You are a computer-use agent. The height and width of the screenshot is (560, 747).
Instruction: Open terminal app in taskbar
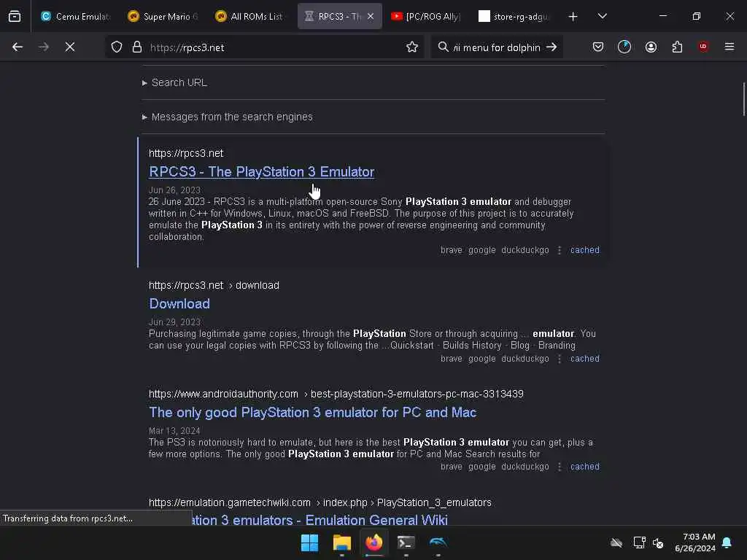tap(406, 542)
